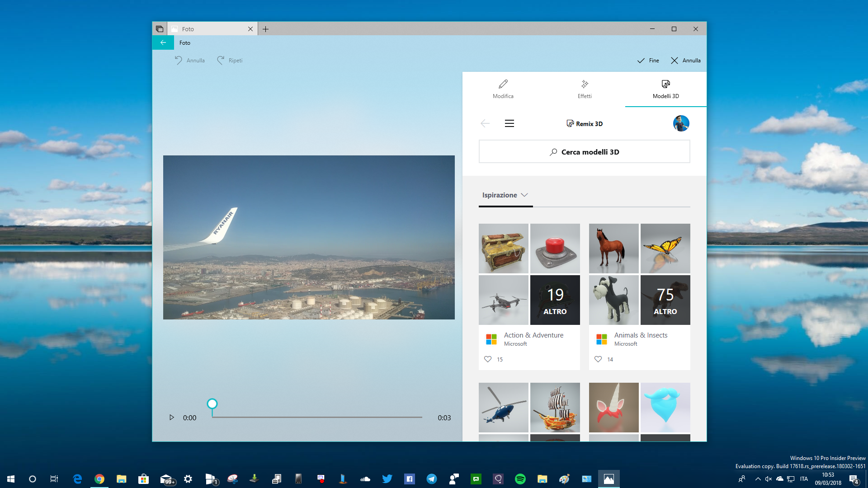Open OneDrive cloud tray icon
The image size is (868, 488).
click(x=780, y=479)
